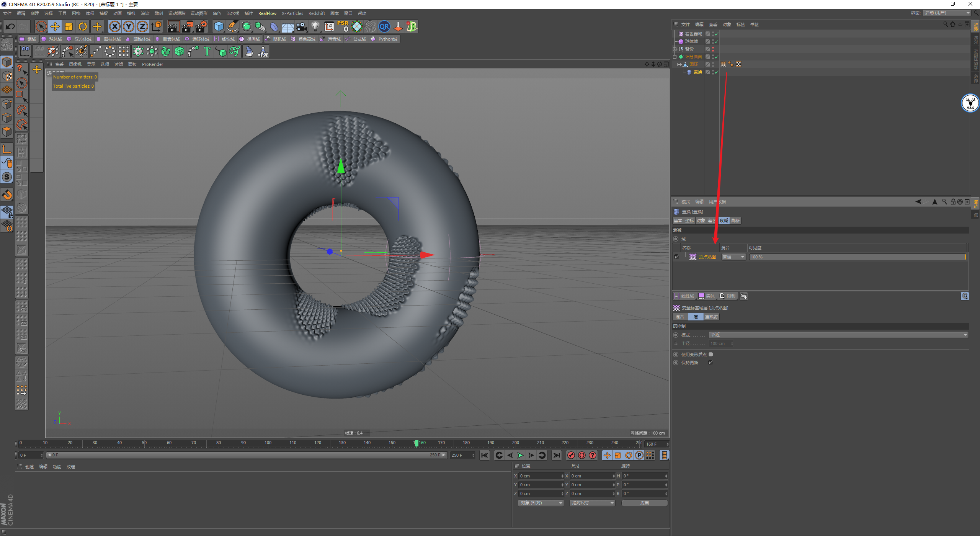Click the light bulb icon
Screen dimensions: 980x536
315,26
